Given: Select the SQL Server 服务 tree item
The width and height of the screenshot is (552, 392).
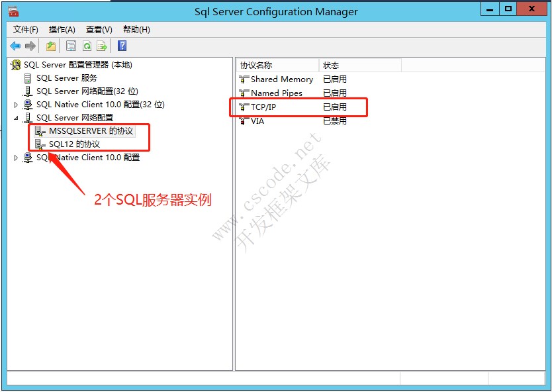Looking at the screenshot, I should [67, 78].
